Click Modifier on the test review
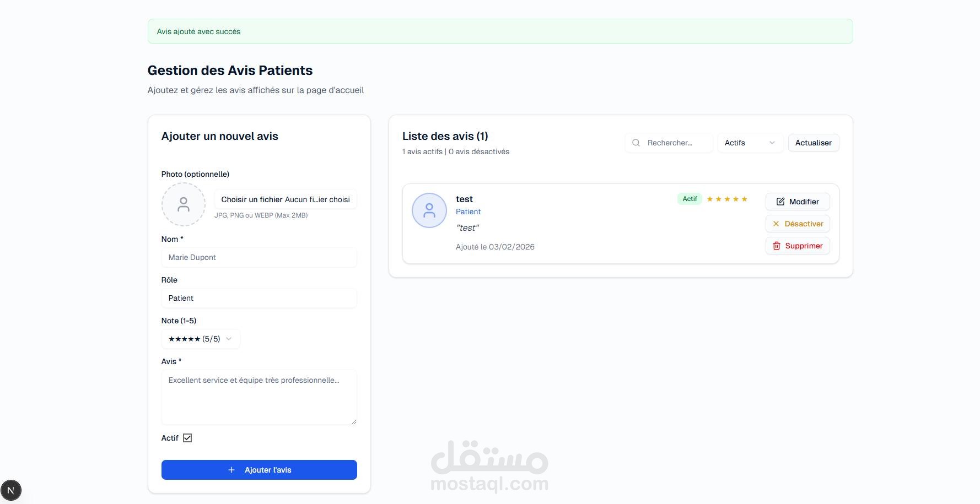The width and height of the screenshot is (980, 504). click(798, 202)
